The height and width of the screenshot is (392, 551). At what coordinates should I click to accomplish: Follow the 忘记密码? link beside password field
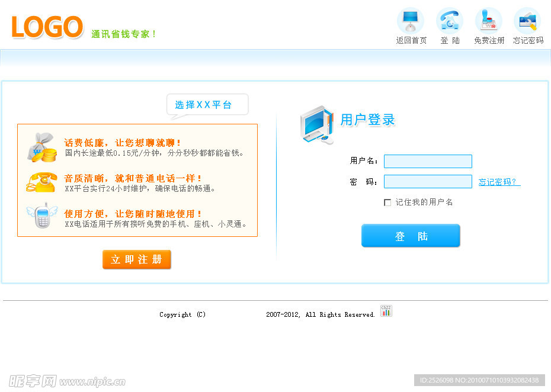(499, 182)
